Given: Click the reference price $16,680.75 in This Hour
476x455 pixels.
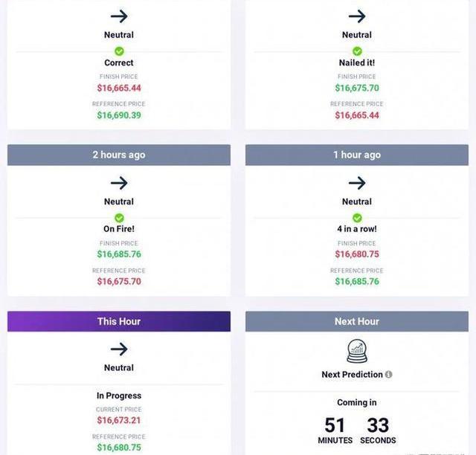Looking at the screenshot, I should pos(119,447).
